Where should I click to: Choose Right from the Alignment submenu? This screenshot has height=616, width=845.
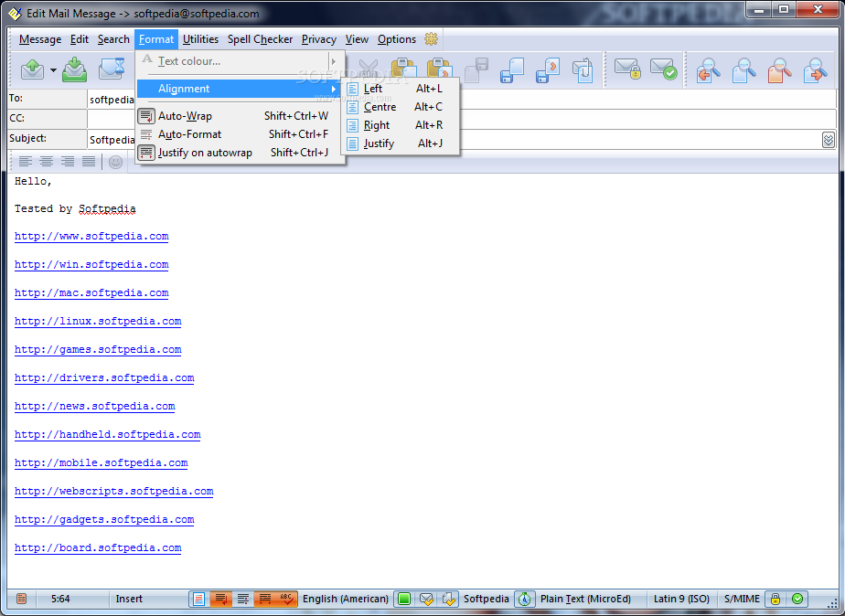tap(401, 125)
